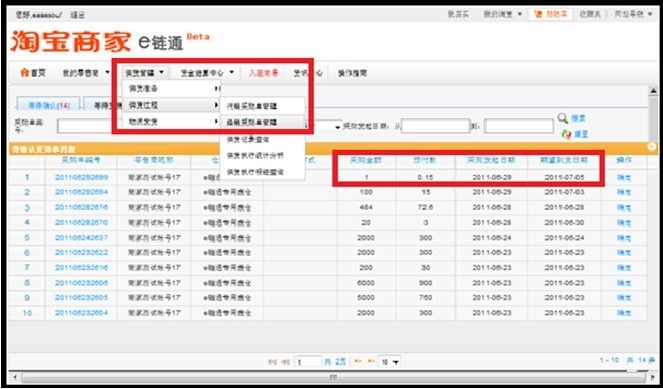The height and width of the screenshot is (389, 663).
Task: Click the 期望到货日期 column header
Action: click(564, 161)
